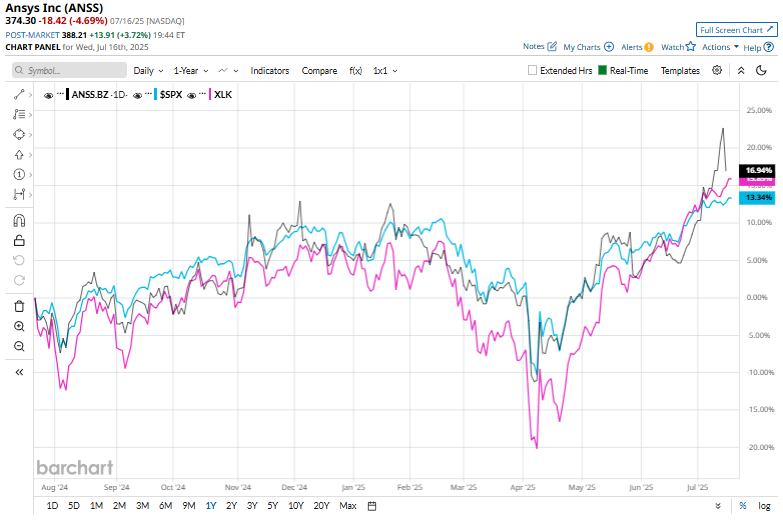Undo last chart action

[19, 260]
